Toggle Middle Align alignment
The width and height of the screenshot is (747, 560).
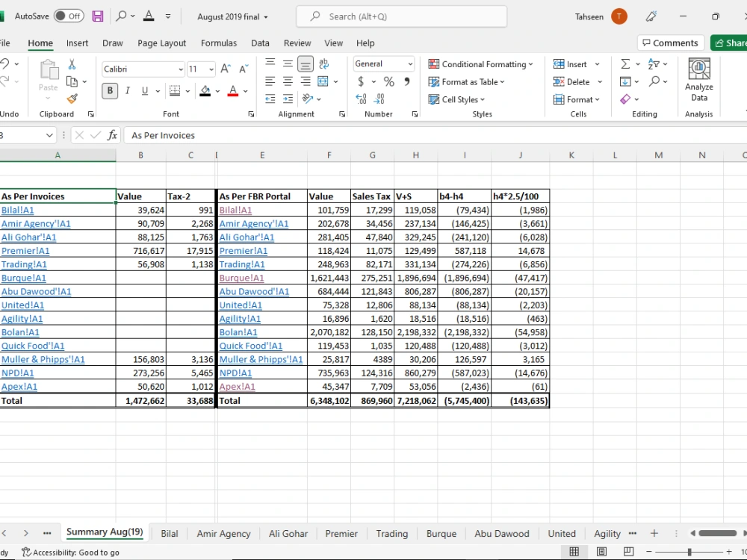288,63
